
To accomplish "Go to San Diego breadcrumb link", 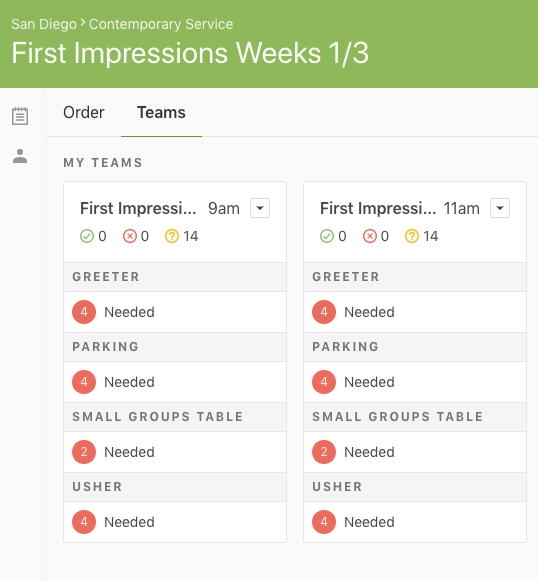I will pyautogui.click(x=44, y=24).
